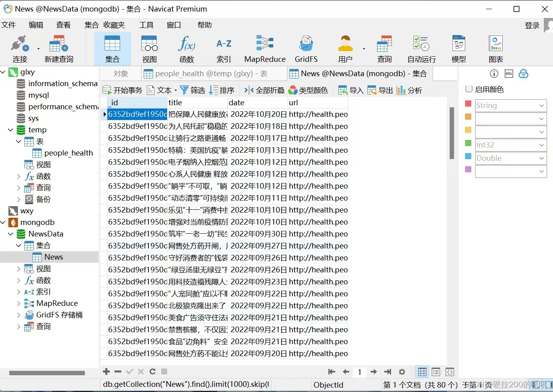This screenshot has width=553, height=392.
Task: Click the blue Double color swatch
Action: 468,156
